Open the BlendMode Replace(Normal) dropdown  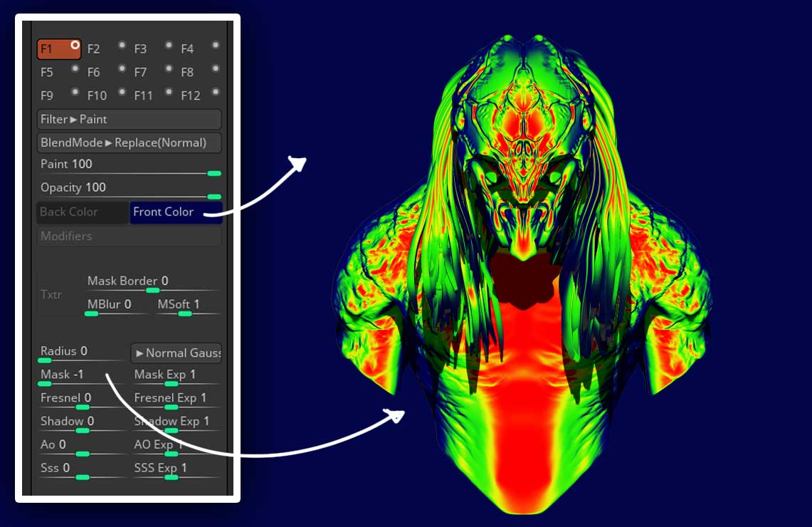point(129,142)
